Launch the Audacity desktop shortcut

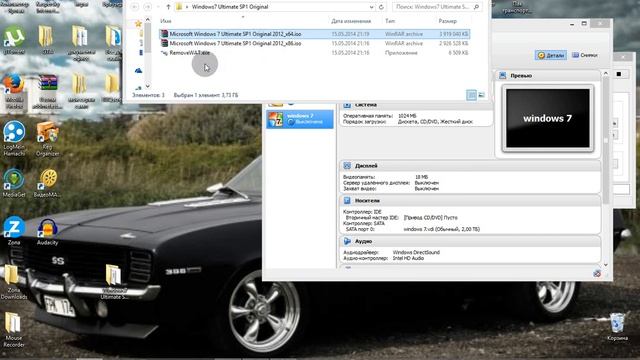click(47, 231)
